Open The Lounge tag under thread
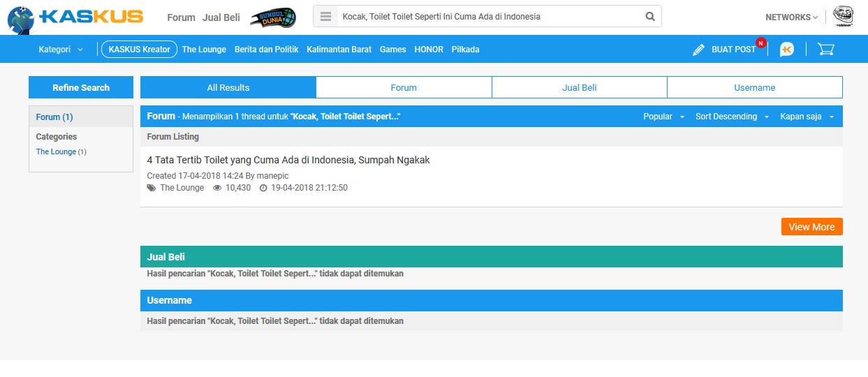Screen dimensions: 868x377 (182, 188)
